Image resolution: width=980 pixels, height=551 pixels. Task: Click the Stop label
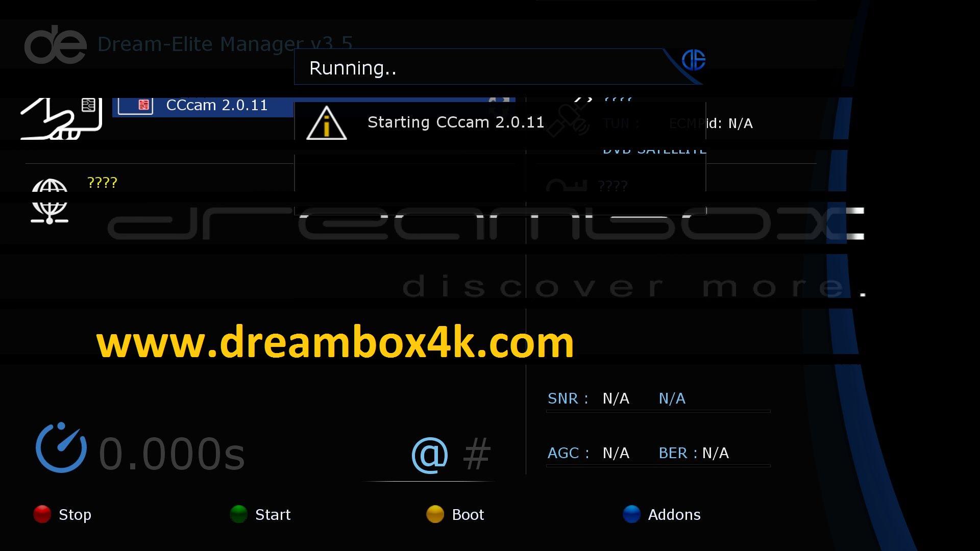pyautogui.click(x=75, y=515)
